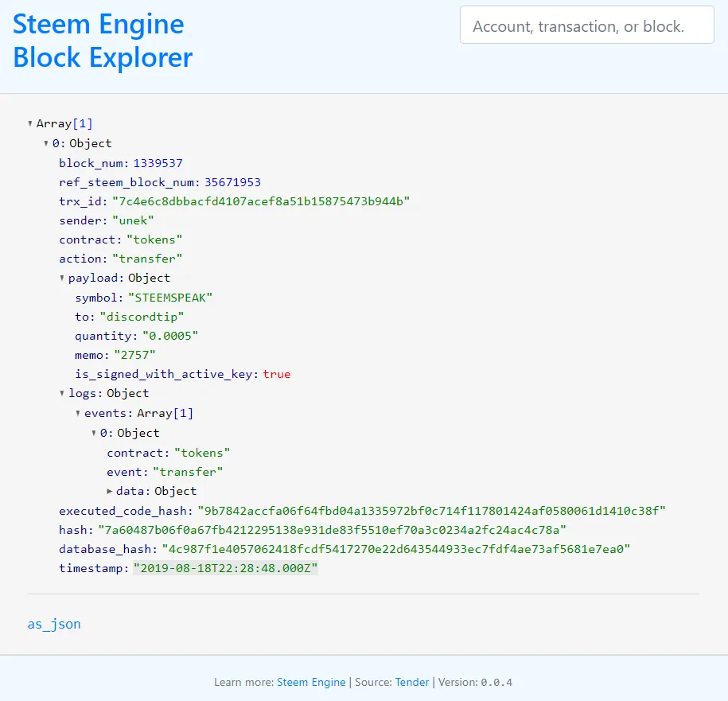Select the block_num value 1339537
728x701 pixels.
pos(158,163)
